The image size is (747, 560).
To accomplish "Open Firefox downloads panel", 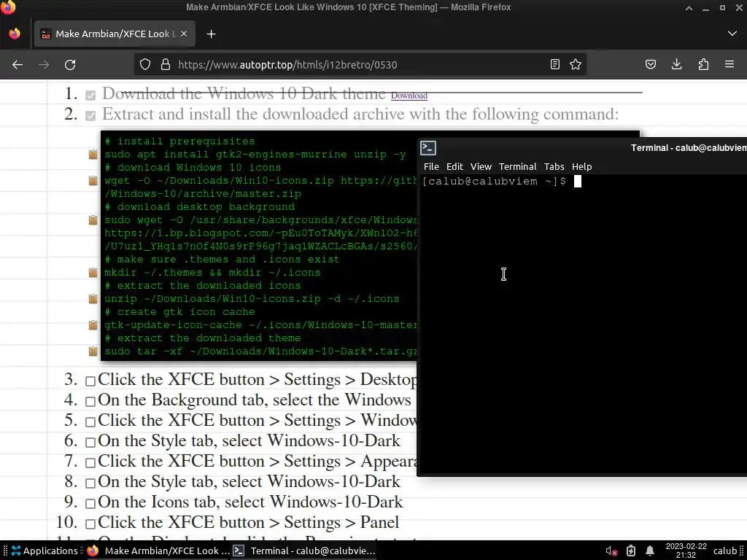I will 676,64.
